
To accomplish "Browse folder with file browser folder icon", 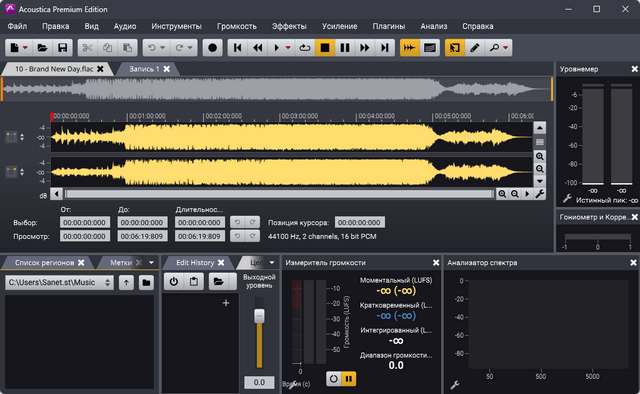I will pyautogui.click(x=146, y=282).
